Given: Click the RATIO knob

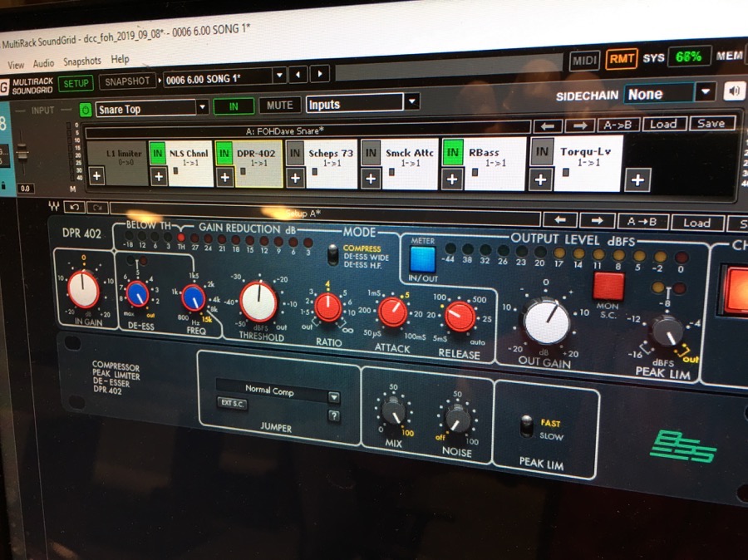Looking at the screenshot, I should point(328,307).
